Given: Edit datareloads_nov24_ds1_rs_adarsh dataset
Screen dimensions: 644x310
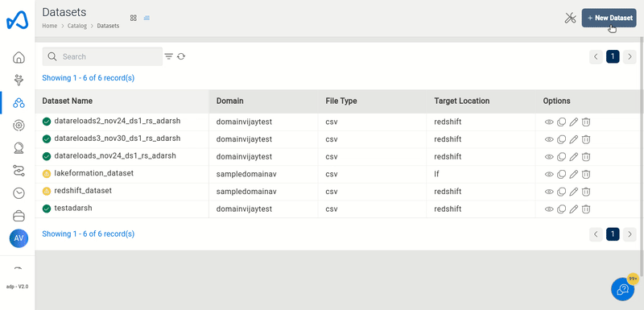Looking at the screenshot, I should tap(574, 157).
